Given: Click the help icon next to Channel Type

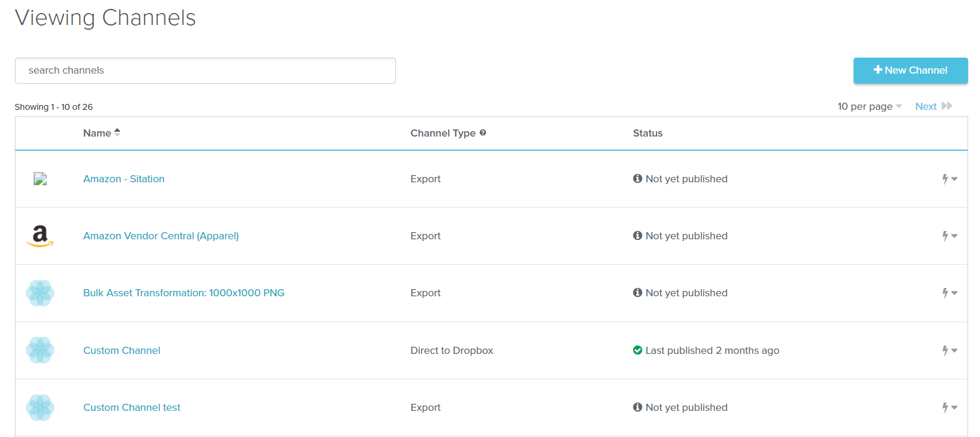Looking at the screenshot, I should click(x=483, y=133).
